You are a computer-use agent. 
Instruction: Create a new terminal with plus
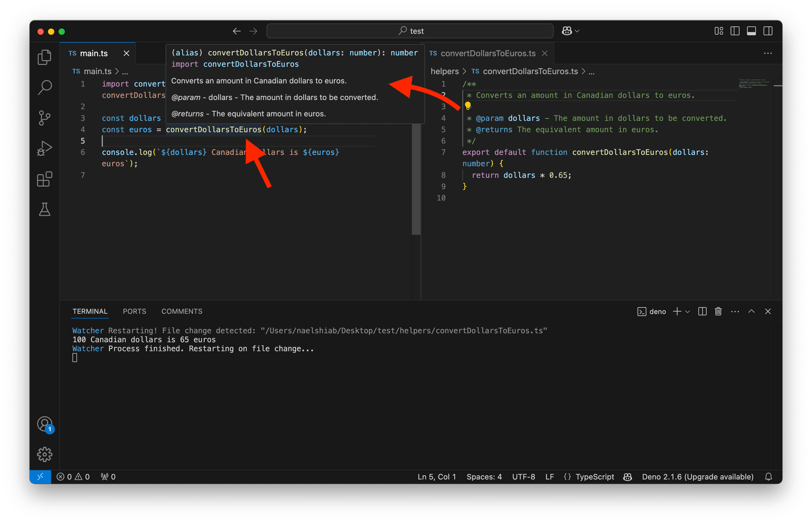click(x=676, y=311)
